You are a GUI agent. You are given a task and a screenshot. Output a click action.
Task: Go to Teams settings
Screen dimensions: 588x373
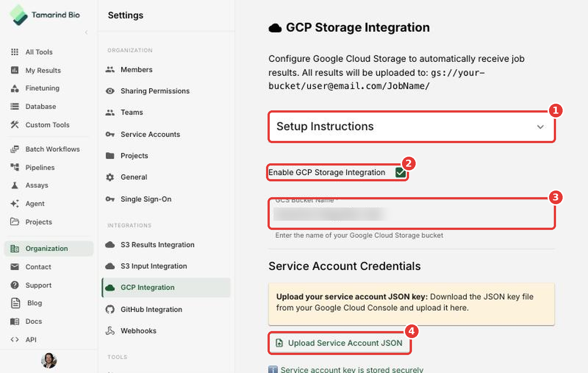coord(165,112)
